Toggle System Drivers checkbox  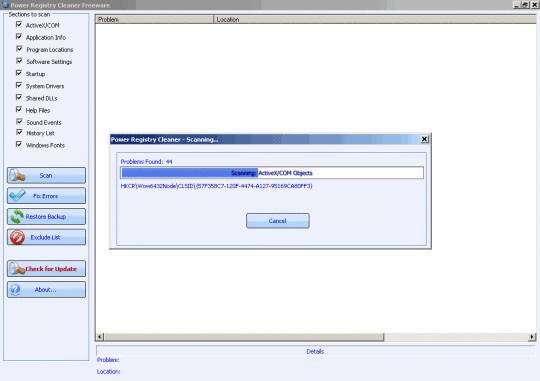click(x=19, y=85)
